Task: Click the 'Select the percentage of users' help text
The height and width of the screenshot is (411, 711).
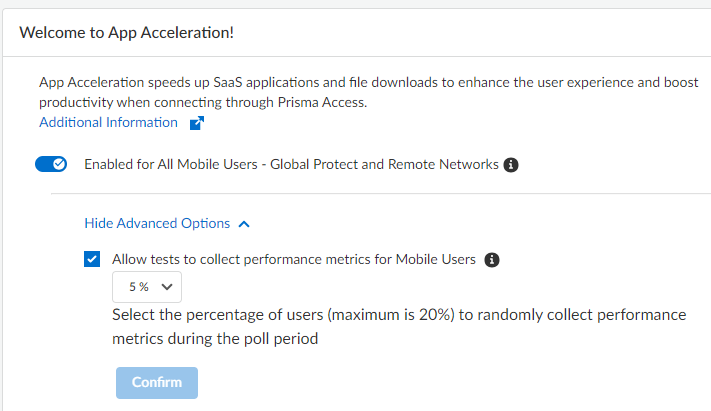Action: point(398,326)
